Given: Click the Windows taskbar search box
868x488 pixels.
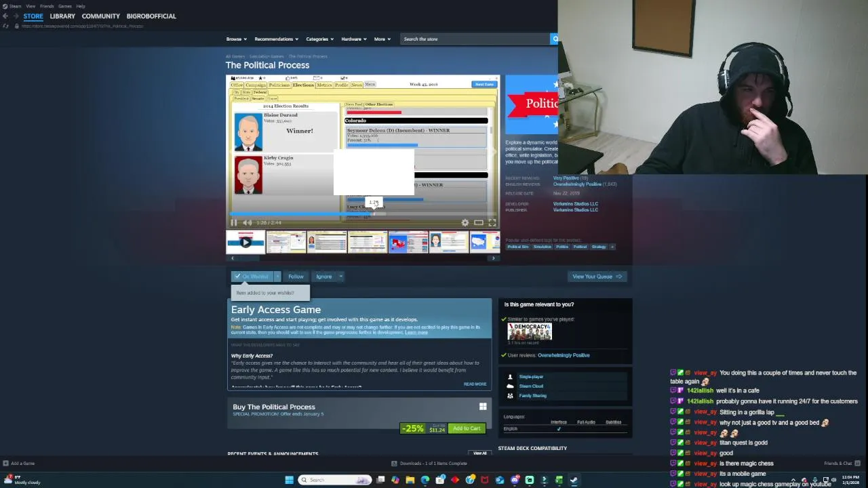Looking at the screenshot, I should (x=335, y=480).
